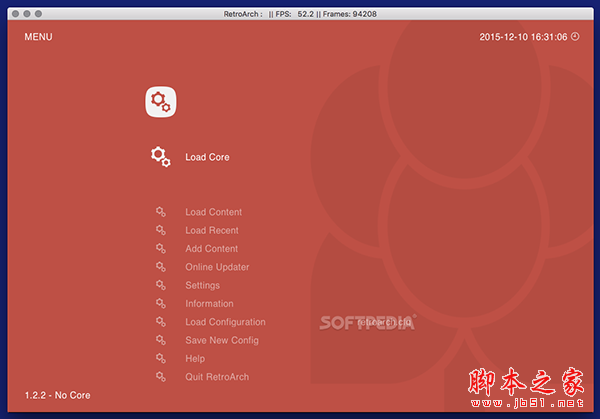Click the gear icon beside Load Core

point(160,157)
